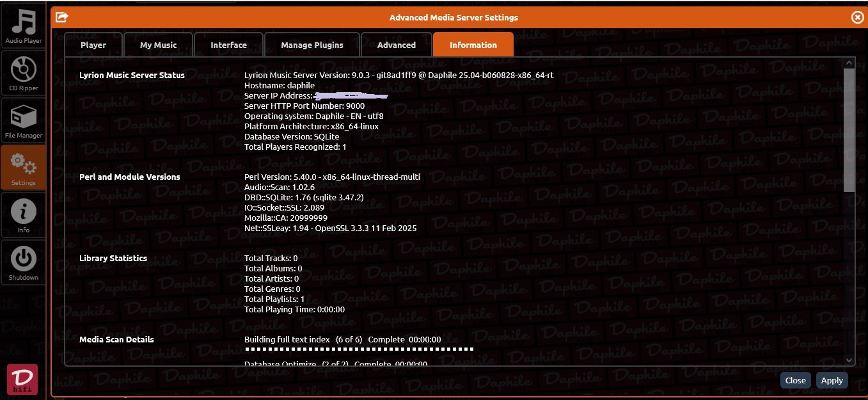Click the Total Players Recognized: 1 text
868x400 pixels.
[296, 147]
